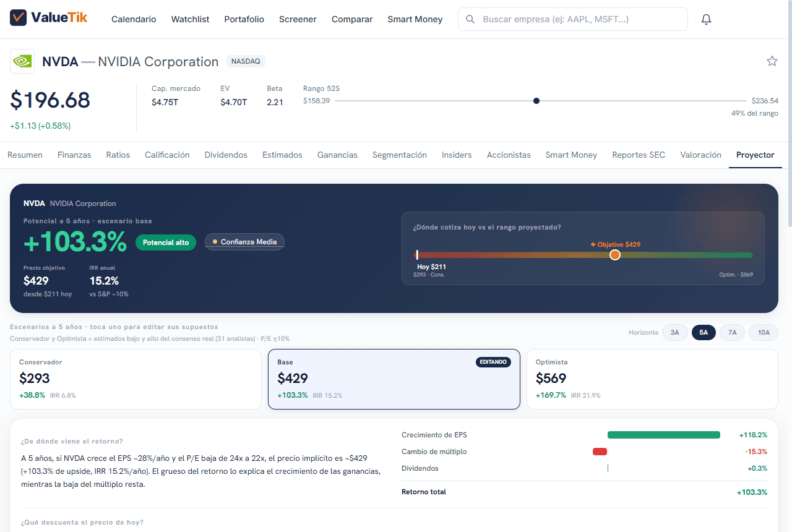This screenshot has height=532, width=792.
Task: Click the $196.68 stock price
Action: 50,100
